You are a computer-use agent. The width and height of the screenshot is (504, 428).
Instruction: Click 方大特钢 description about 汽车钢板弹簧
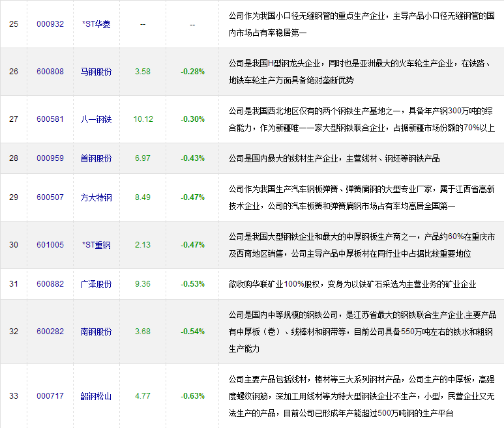pyautogui.click(x=362, y=197)
